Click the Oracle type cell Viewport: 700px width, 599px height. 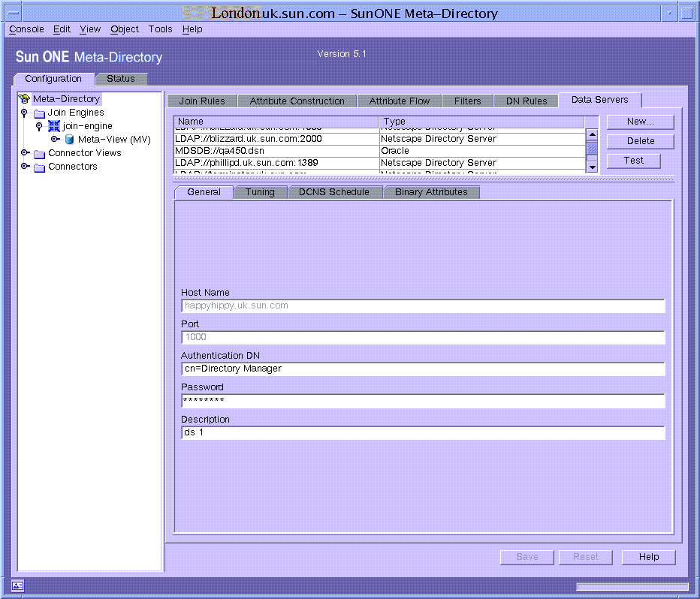pos(481,151)
